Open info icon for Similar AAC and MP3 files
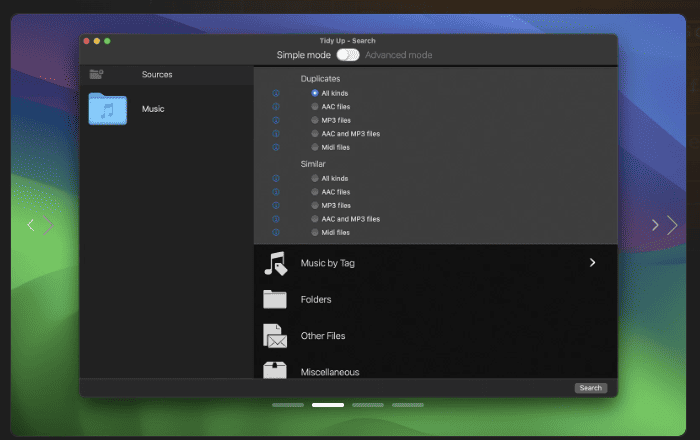The image size is (700, 440). [x=276, y=219]
